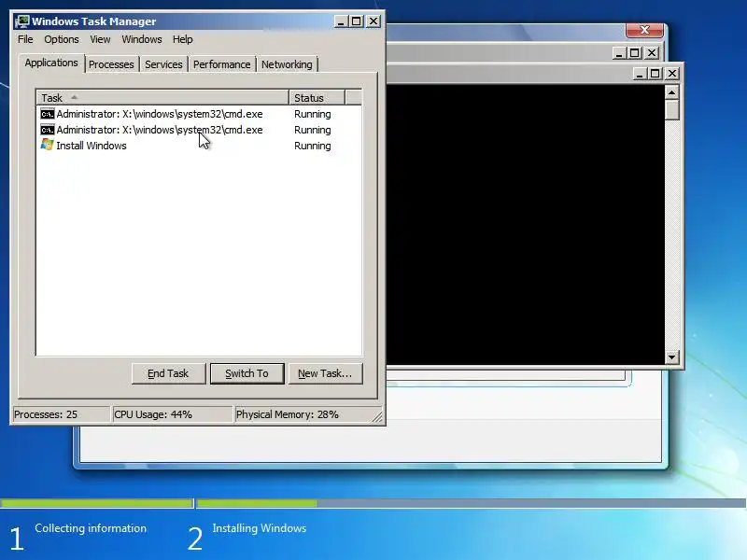Click the Collecting information progress bar
The height and width of the screenshot is (560, 747).
(97, 503)
